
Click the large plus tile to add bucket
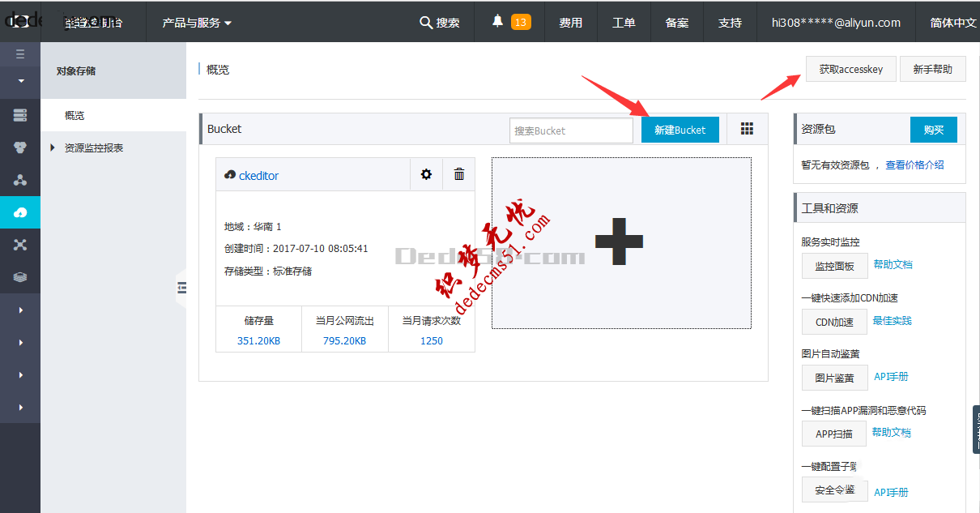(620, 242)
